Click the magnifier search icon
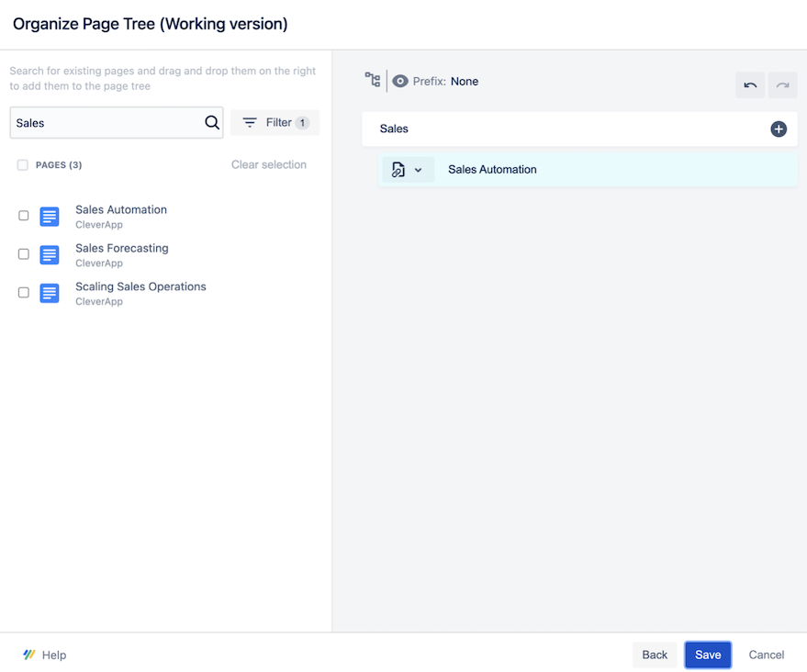807x672 pixels. (212, 123)
